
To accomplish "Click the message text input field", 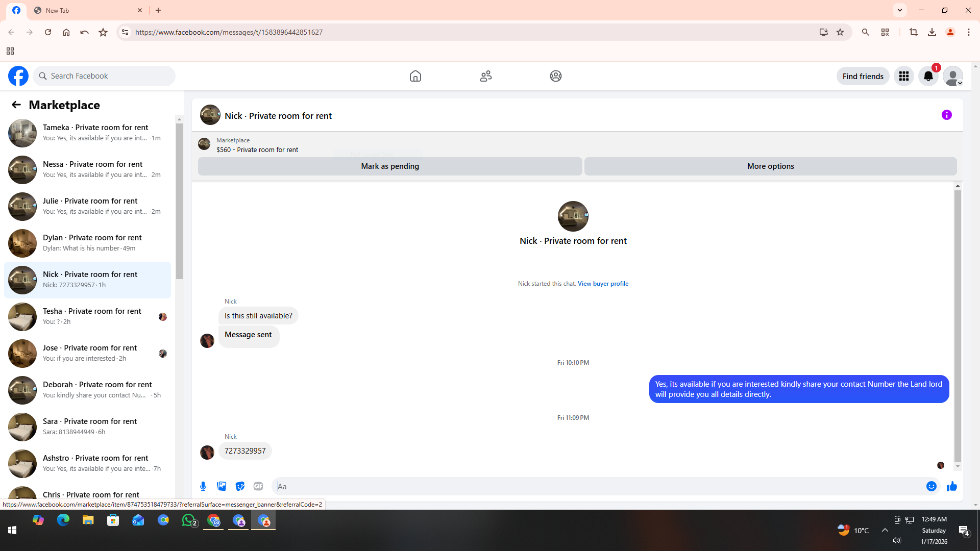I will (x=597, y=486).
